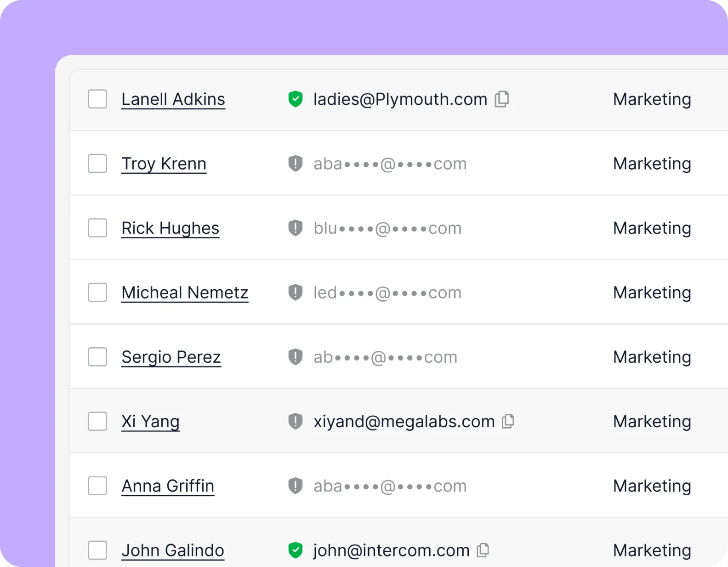Copy the xiyand@megalabs.com email address
728x567 pixels.
click(508, 421)
